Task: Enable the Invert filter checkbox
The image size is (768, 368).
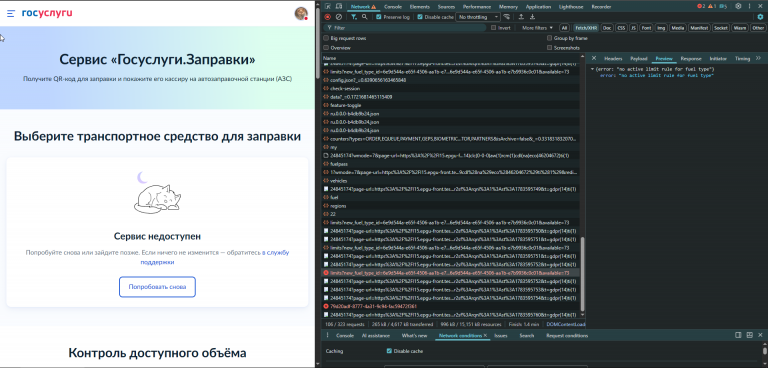Action: pos(494,28)
